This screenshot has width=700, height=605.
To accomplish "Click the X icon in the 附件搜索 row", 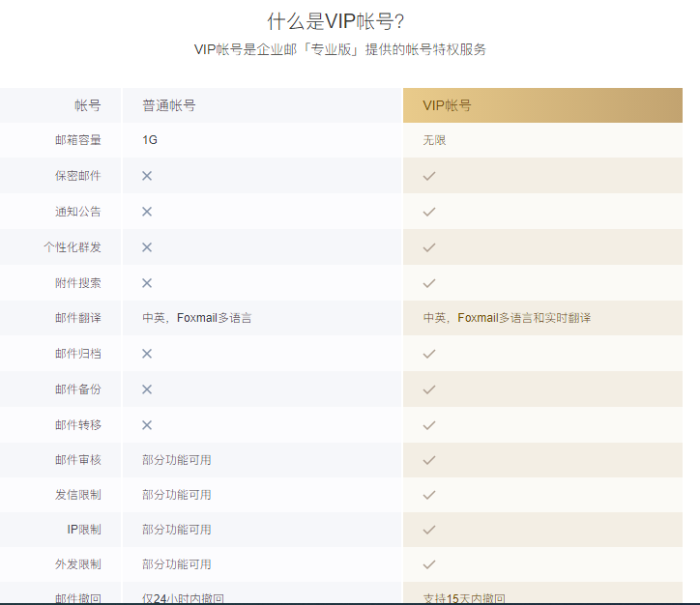I will click(x=147, y=283).
